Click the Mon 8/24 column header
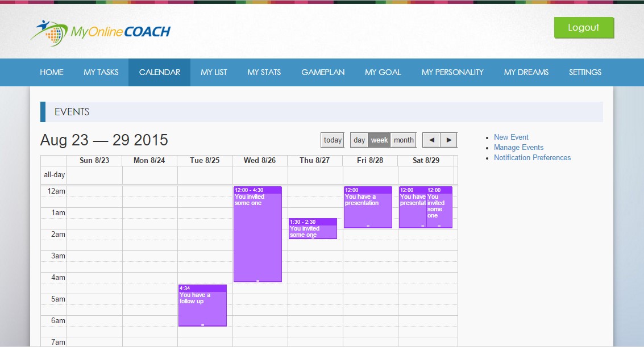The image size is (644, 347). 149,161
